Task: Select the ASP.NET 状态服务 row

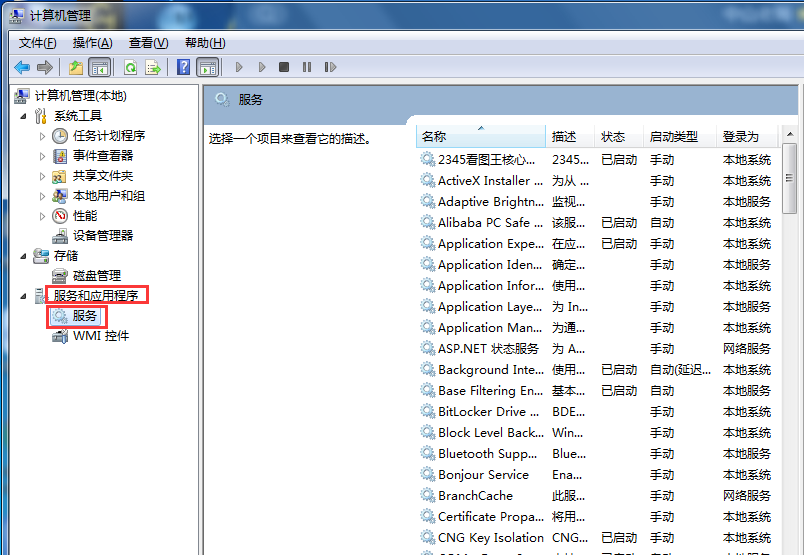Action: click(x=597, y=349)
